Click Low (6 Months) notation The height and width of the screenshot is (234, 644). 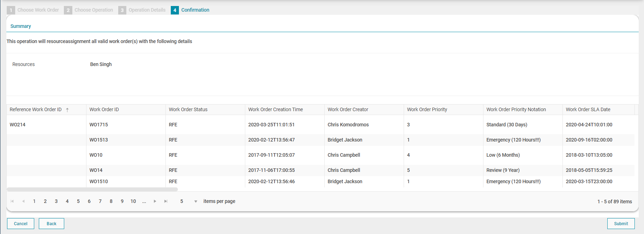coord(503,155)
